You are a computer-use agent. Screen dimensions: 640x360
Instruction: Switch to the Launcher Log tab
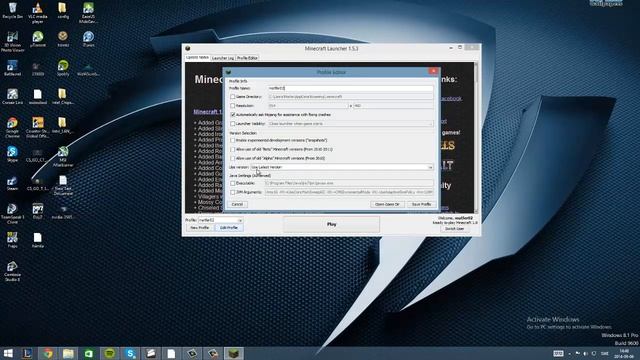[223, 58]
